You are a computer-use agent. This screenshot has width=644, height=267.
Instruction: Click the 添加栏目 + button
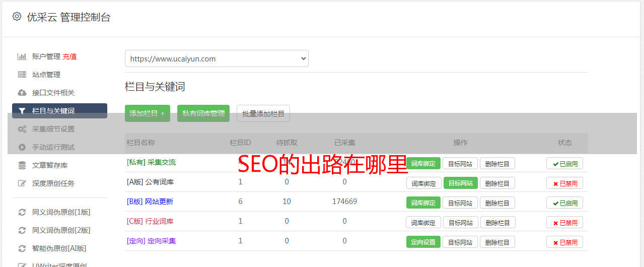click(x=148, y=113)
